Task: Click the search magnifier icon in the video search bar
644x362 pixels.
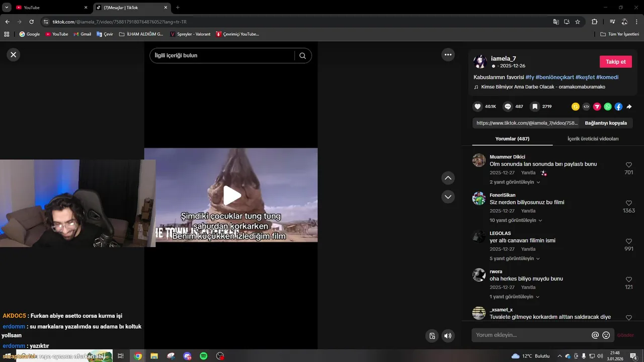Action: pyautogui.click(x=302, y=56)
